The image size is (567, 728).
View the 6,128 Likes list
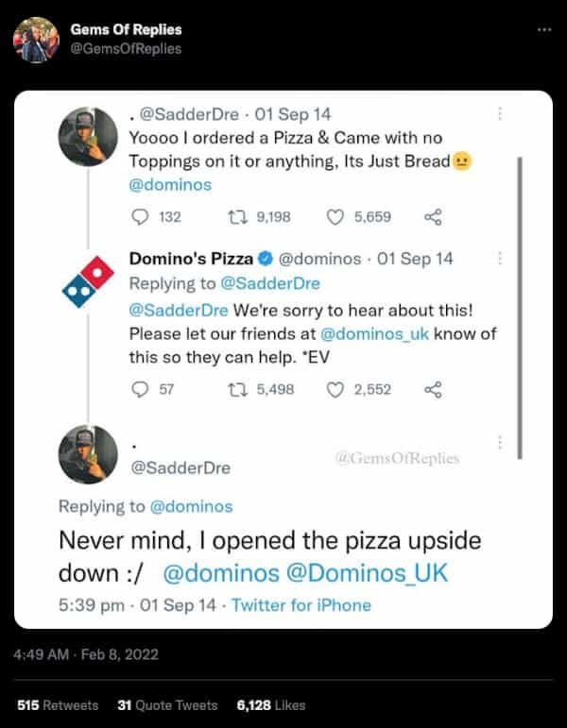click(270, 705)
